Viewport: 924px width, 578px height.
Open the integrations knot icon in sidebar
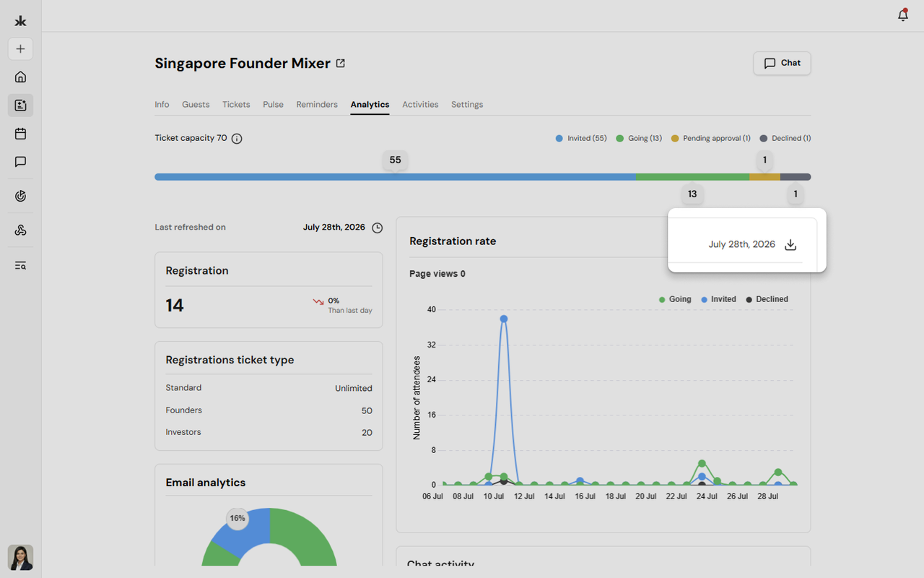pos(20,230)
